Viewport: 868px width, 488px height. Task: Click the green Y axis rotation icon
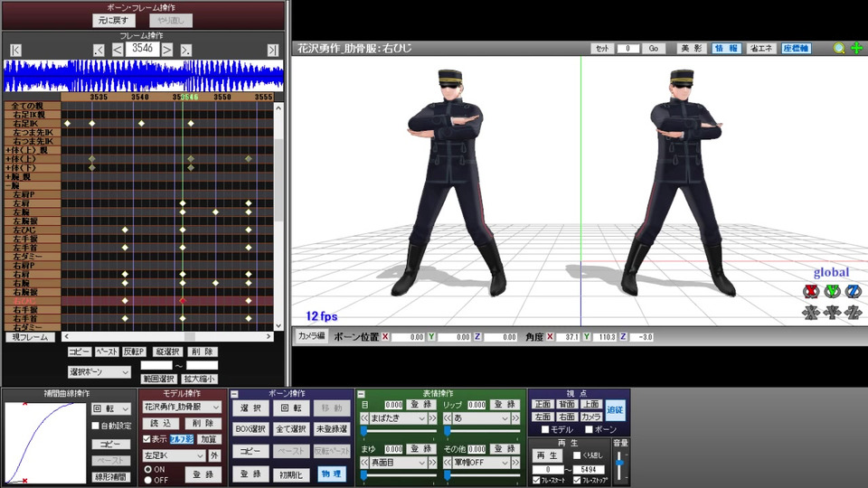click(832, 291)
